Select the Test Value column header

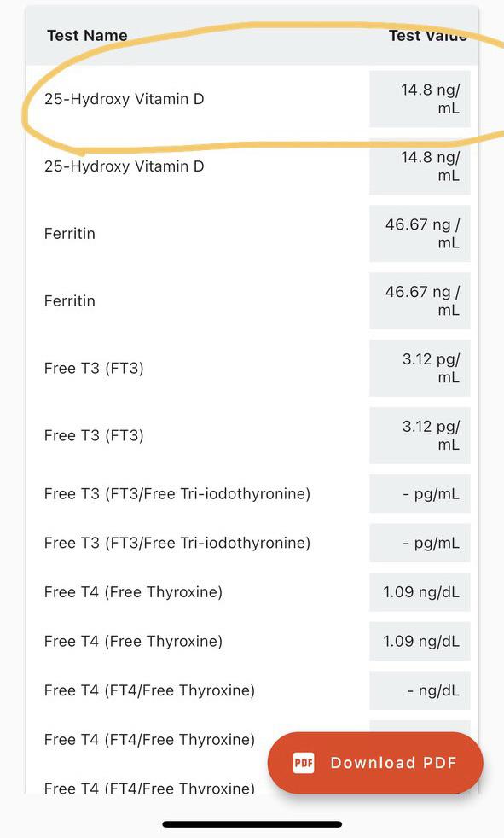[426, 36]
